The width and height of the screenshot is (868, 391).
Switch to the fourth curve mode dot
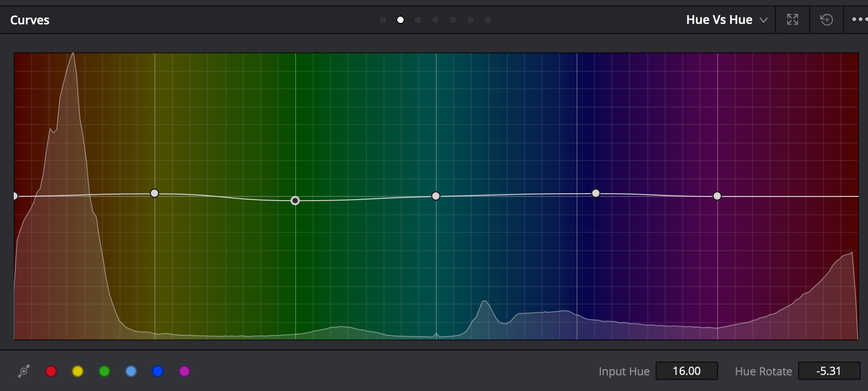tap(435, 20)
